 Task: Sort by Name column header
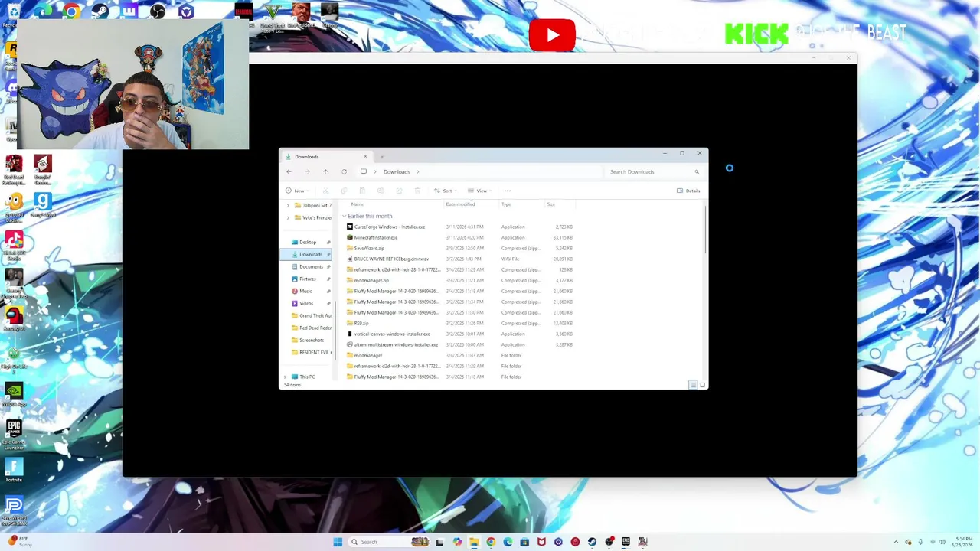(x=358, y=204)
